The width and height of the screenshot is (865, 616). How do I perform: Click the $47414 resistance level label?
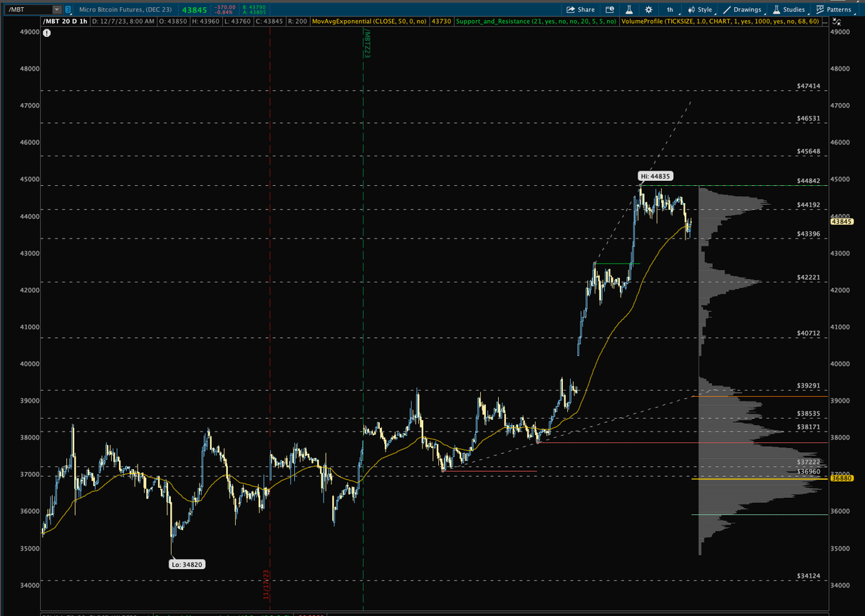pyautogui.click(x=809, y=86)
